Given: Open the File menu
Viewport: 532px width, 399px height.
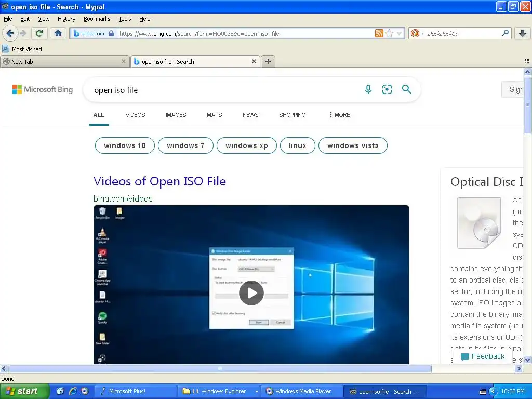Looking at the screenshot, I should pyautogui.click(x=8, y=19).
